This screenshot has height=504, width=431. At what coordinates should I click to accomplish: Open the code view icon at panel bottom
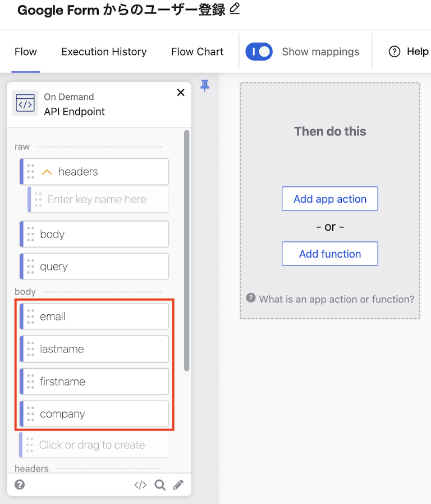point(140,485)
